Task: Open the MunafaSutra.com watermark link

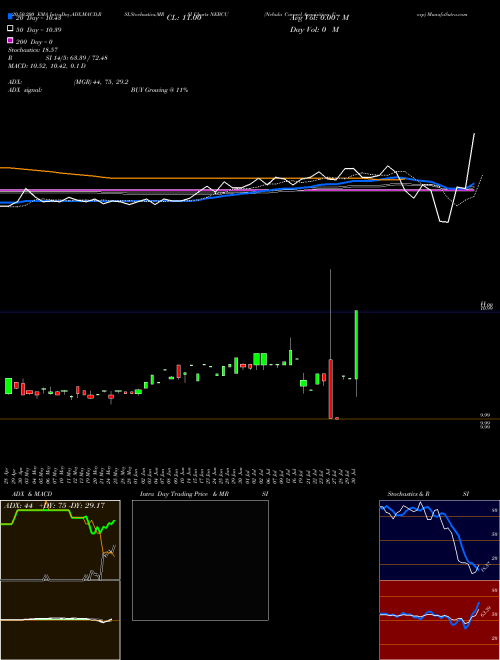Action: [447, 14]
